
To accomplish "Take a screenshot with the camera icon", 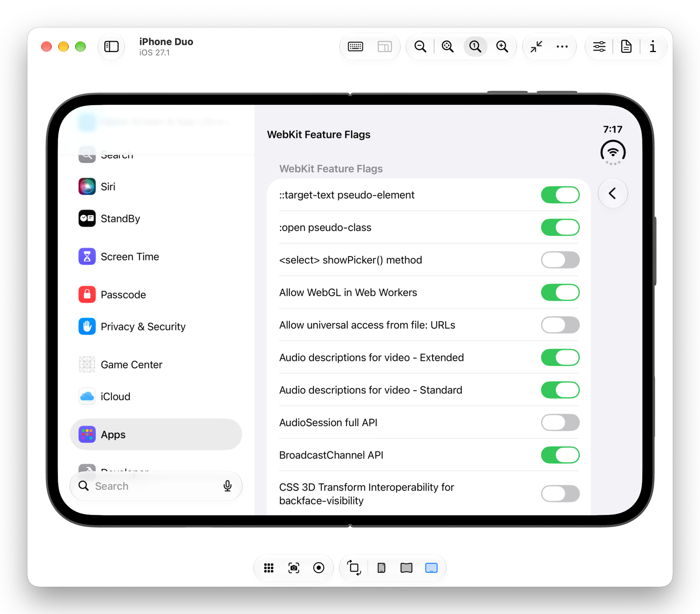I will 294,568.
